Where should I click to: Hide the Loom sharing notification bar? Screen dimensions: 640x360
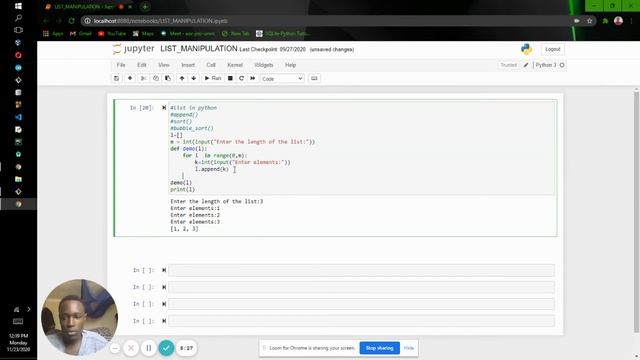(x=409, y=348)
